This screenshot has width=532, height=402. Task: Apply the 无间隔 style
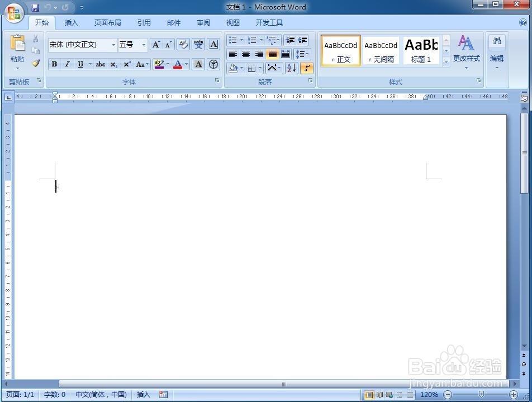(381, 50)
